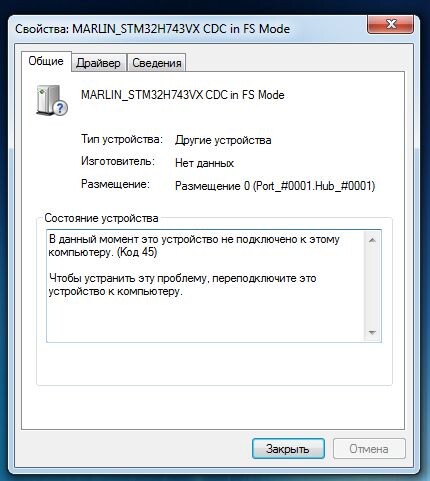Click the reconnect instruction text in status box
This screenshot has width=430, height=481.
point(182,285)
